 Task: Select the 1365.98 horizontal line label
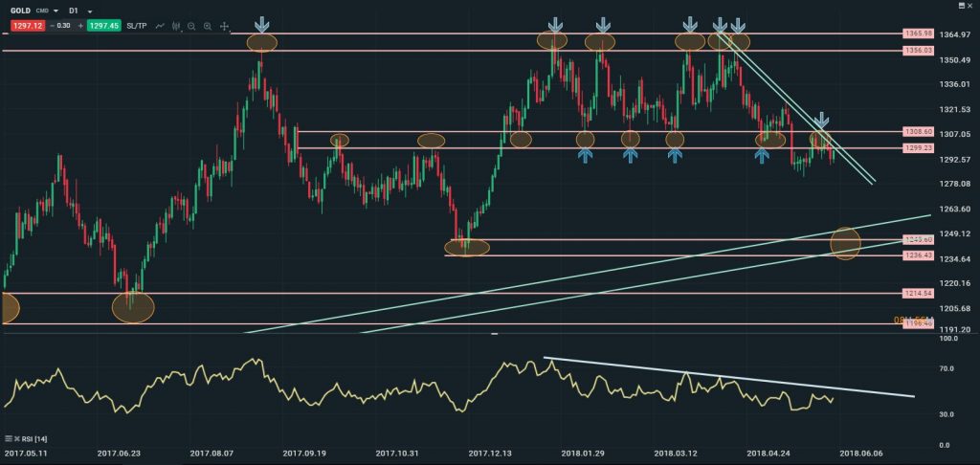tap(918, 33)
